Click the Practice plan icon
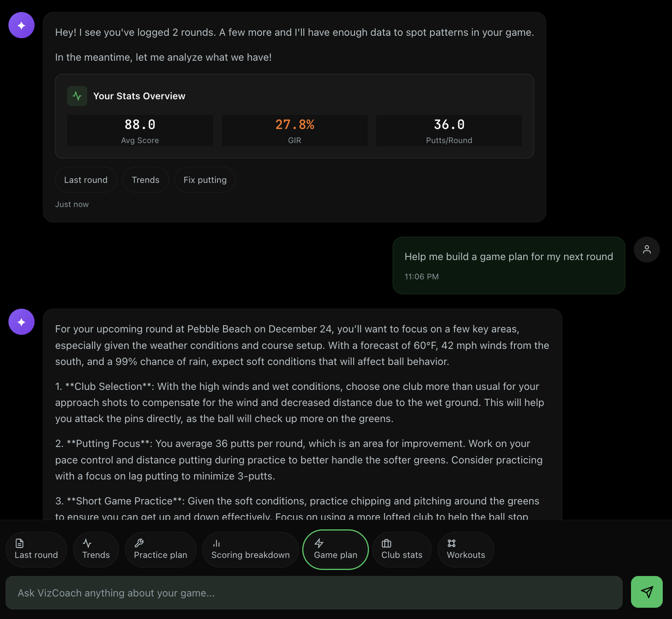 pyautogui.click(x=139, y=543)
